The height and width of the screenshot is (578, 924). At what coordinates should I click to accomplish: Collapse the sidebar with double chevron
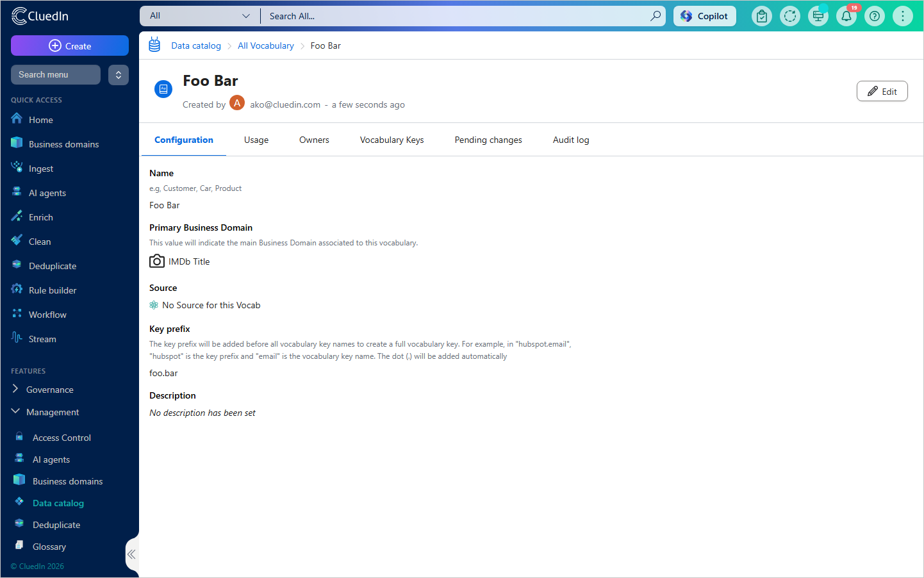point(131,554)
